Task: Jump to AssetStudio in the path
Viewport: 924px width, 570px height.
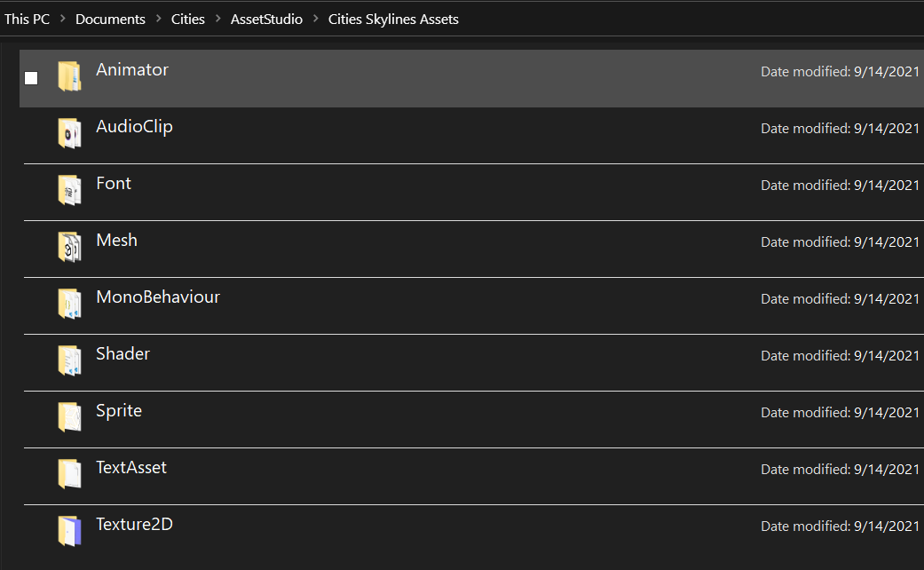Action: (x=266, y=19)
